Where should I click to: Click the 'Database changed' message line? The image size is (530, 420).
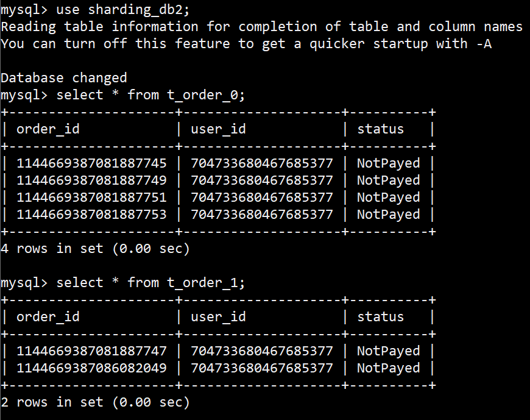pyautogui.click(x=64, y=78)
